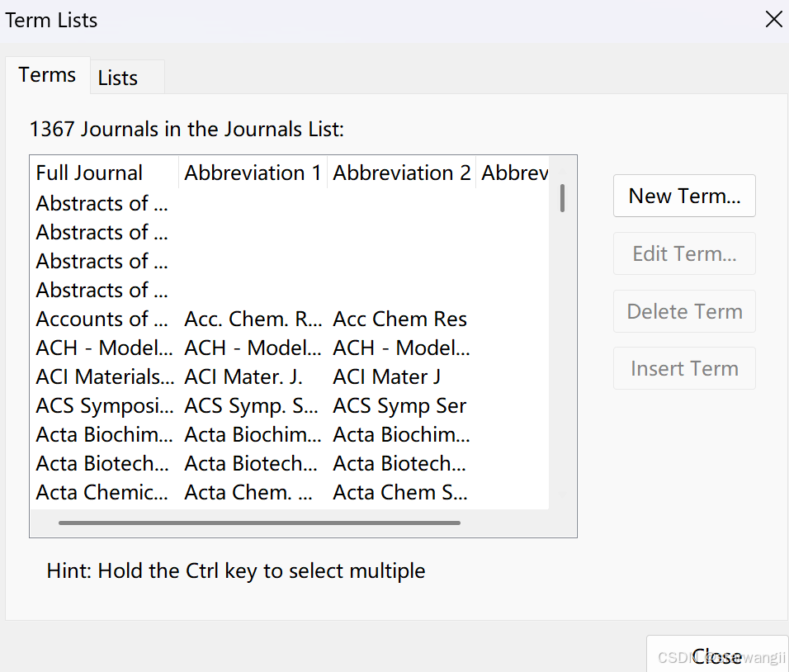The height and width of the screenshot is (672, 789).
Task: Select the ACS Symposium journal row
Action: click(105, 406)
